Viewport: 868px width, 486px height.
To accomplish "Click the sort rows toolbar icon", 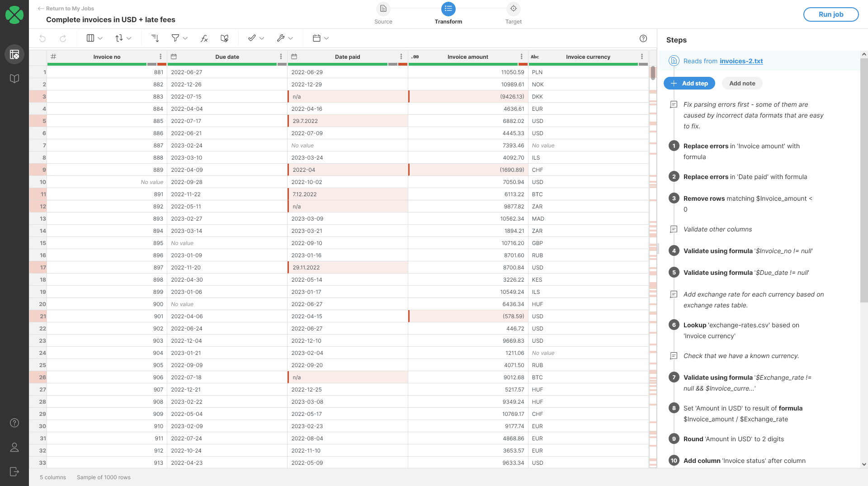I will click(155, 38).
